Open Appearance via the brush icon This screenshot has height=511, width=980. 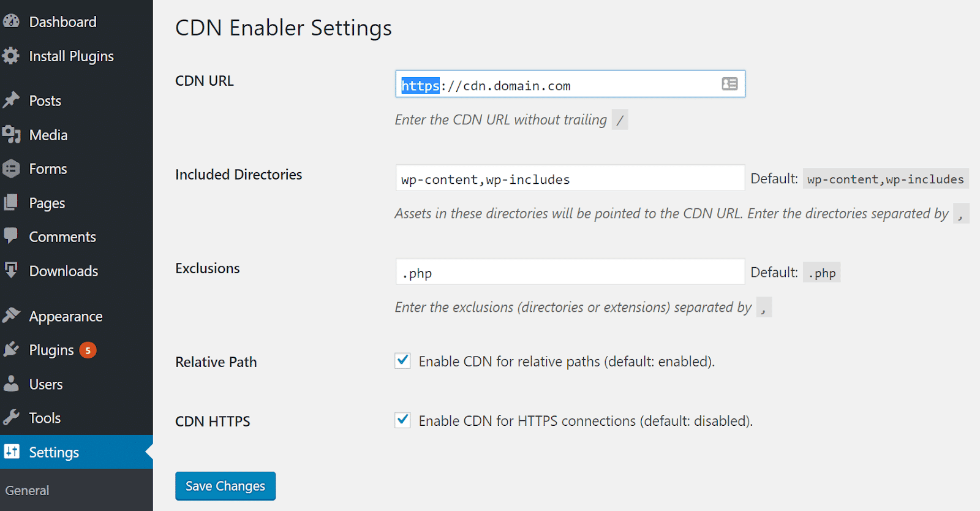pyautogui.click(x=12, y=315)
